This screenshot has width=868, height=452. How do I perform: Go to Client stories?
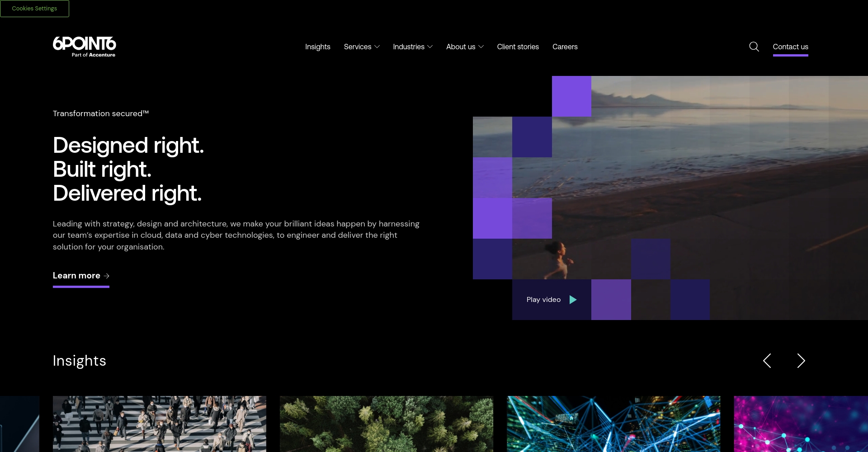tap(518, 47)
